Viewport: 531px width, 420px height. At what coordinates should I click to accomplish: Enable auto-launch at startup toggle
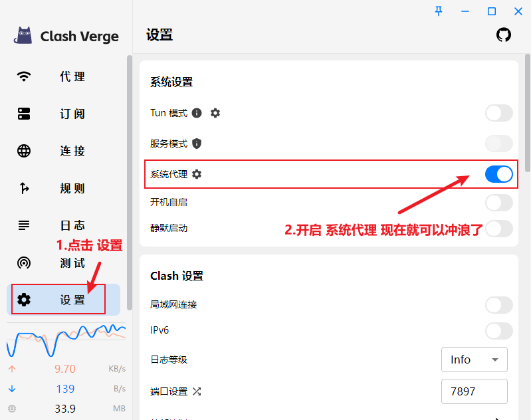pyautogui.click(x=498, y=202)
